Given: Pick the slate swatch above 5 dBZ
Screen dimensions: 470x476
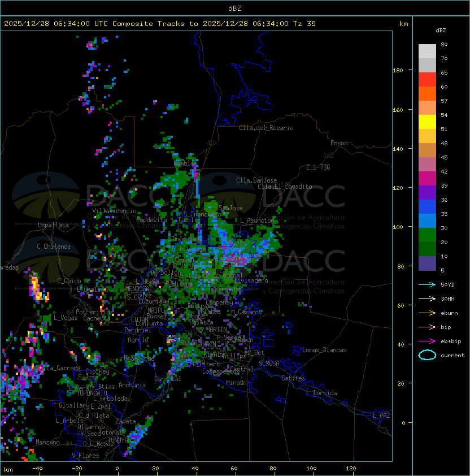Looking at the screenshot, I should tap(427, 263).
